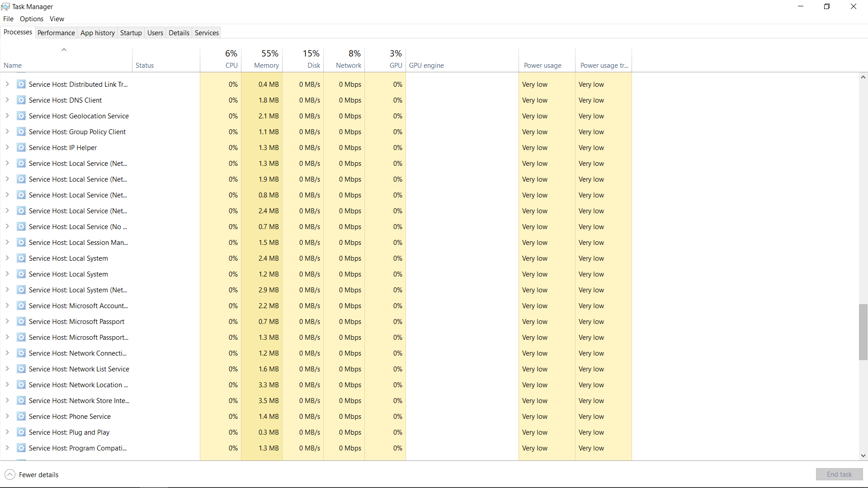
Task: Expand Service Host: Distributed Link Tracking row
Action: 7,84
